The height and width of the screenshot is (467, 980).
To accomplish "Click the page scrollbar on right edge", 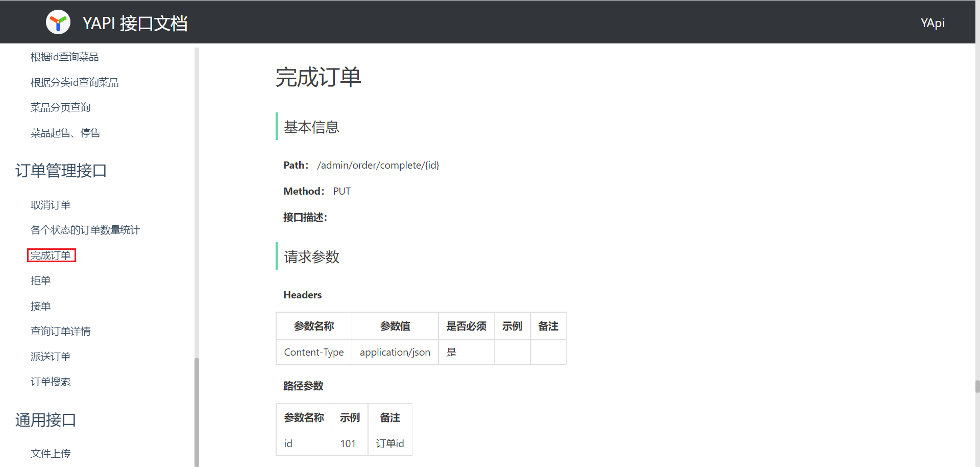I will (977, 386).
